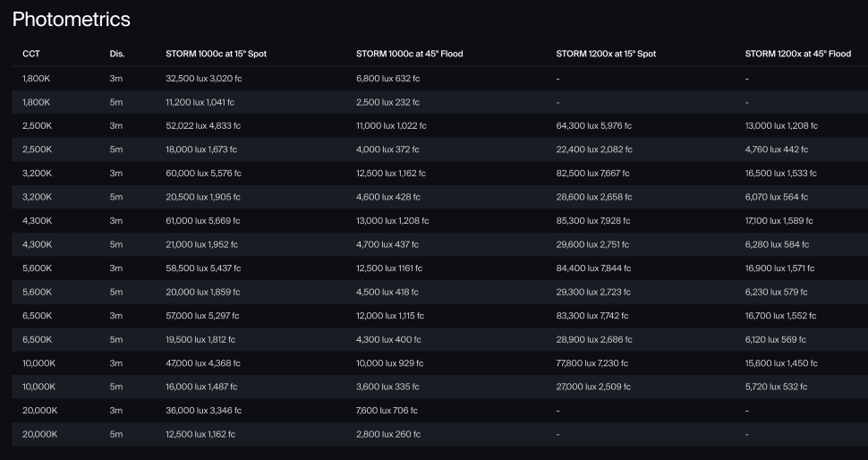Click the 4,760 lux 442 fc value
Viewport: 868px width, 460px height.
coord(777,149)
